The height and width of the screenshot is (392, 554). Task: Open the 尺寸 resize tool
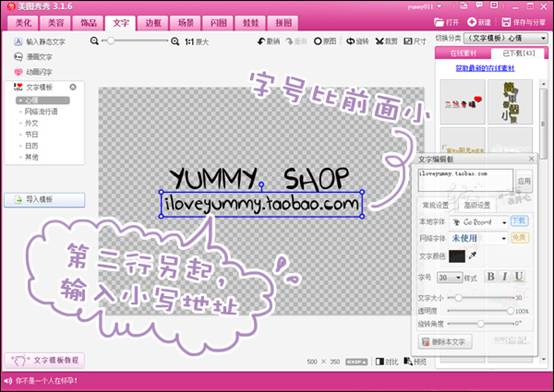coord(415,41)
